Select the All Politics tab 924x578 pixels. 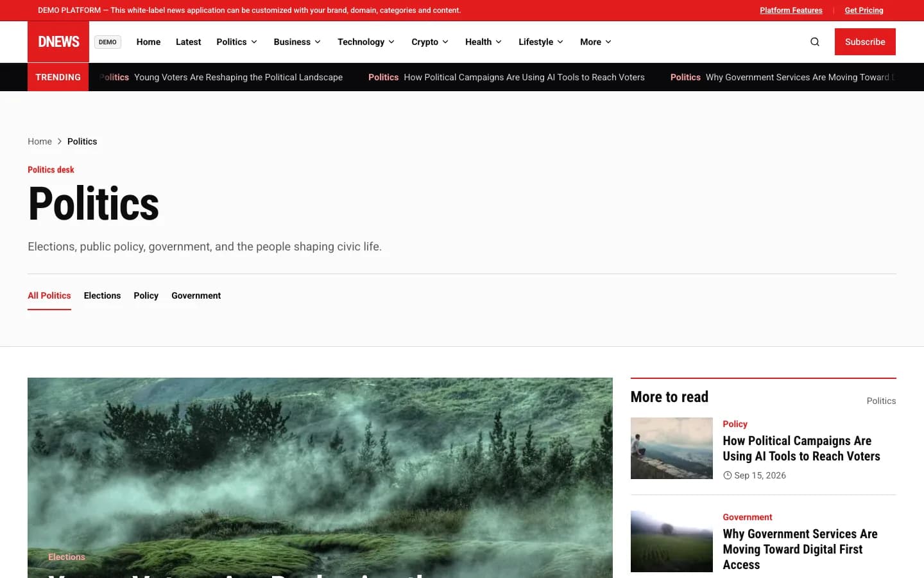(49, 295)
